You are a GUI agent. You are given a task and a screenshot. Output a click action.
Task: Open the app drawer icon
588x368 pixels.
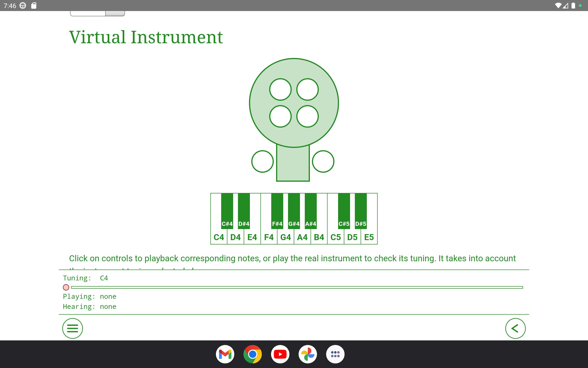click(x=335, y=354)
